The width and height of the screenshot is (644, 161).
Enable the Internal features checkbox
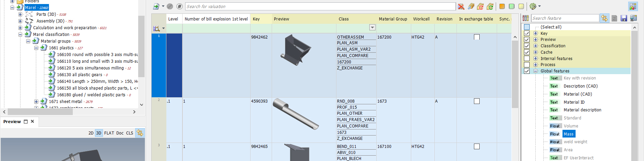[527, 58]
